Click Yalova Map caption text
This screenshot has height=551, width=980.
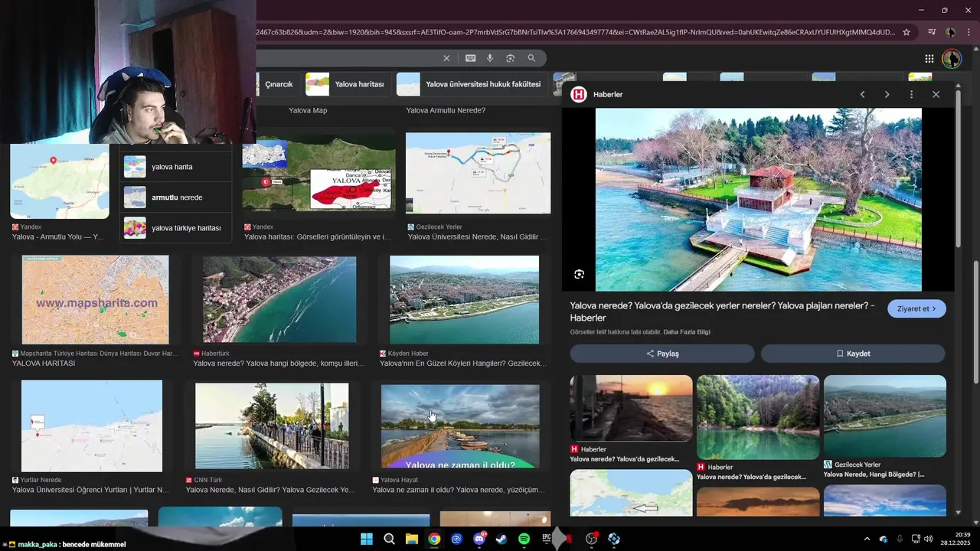click(308, 110)
